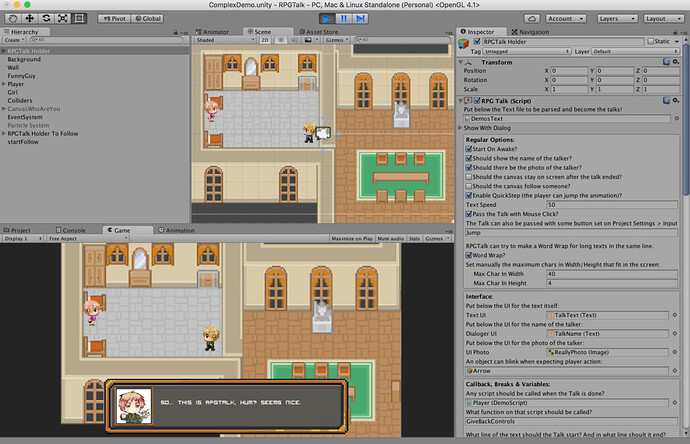
Task: Select FunnyGuy in Hierarchy
Action: click(x=22, y=76)
